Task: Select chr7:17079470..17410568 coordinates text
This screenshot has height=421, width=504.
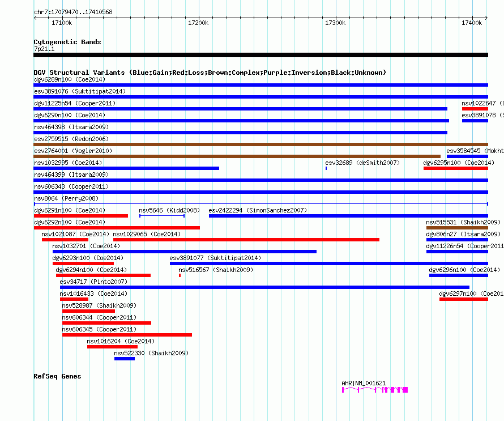Action: pos(73,12)
